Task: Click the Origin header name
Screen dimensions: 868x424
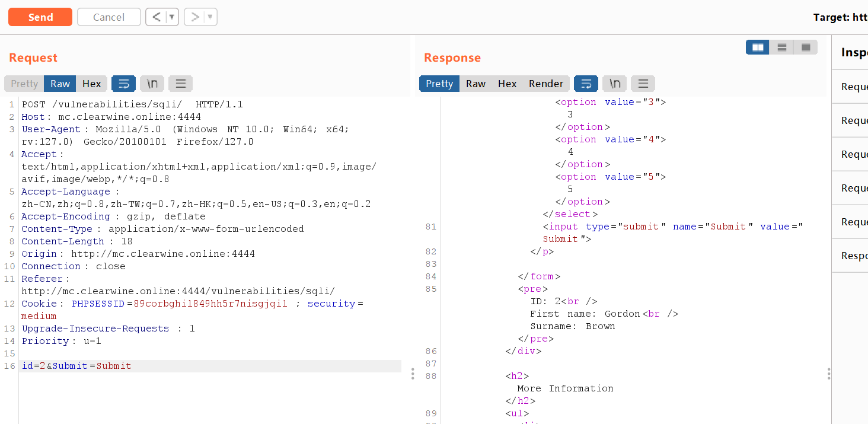Action: (x=39, y=254)
